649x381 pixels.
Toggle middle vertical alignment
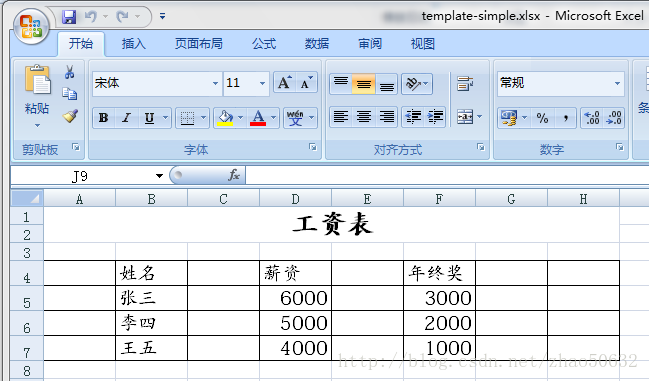point(364,84)
